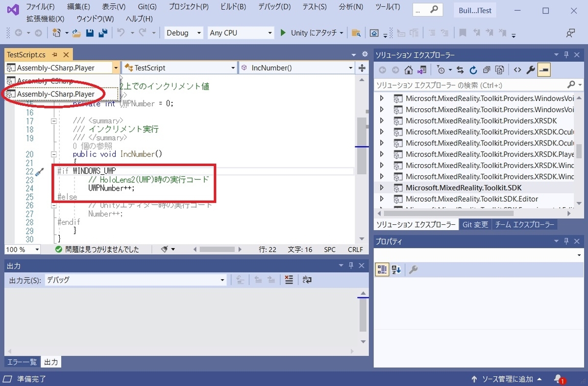588x386 pixels.
Task: Open the TestScript class dropdown
Action: pyautogui.click(x=180, y=68)
